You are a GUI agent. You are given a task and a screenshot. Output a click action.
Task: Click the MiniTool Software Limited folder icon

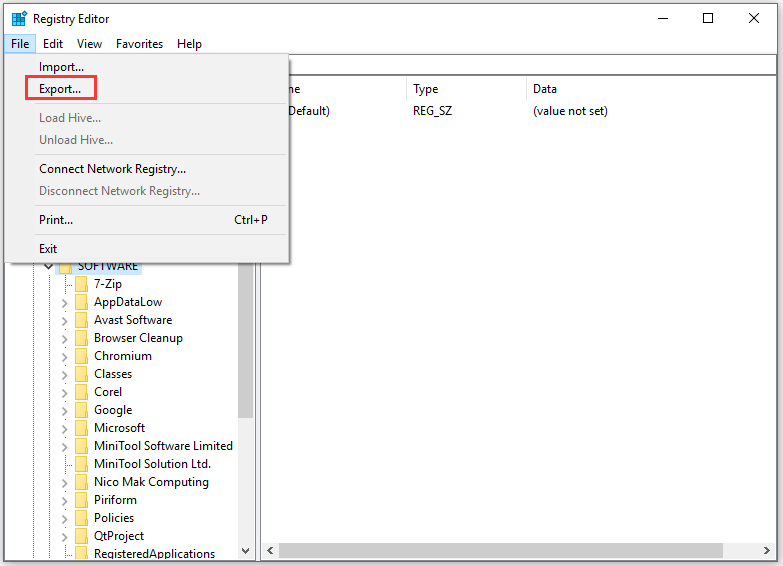tap(81, 446)
